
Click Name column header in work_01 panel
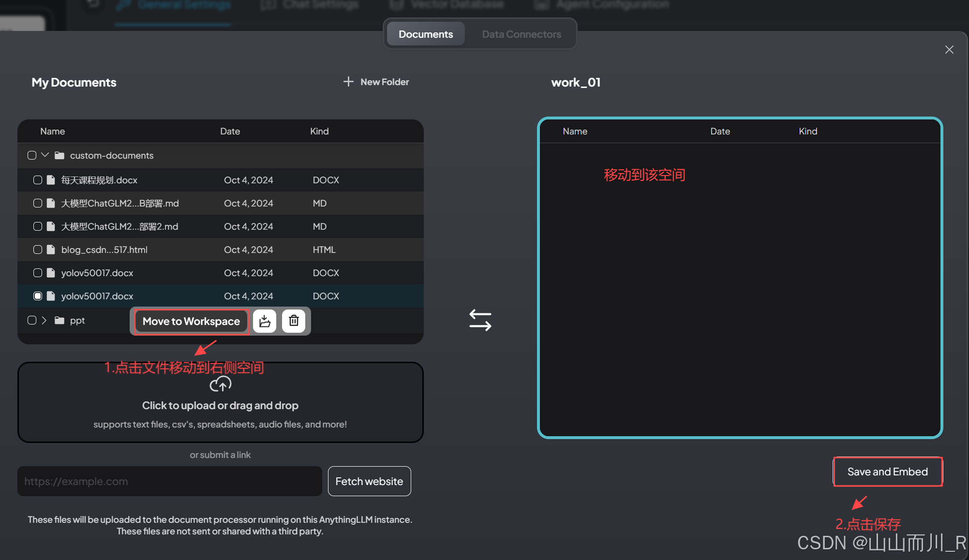point(575,132)
